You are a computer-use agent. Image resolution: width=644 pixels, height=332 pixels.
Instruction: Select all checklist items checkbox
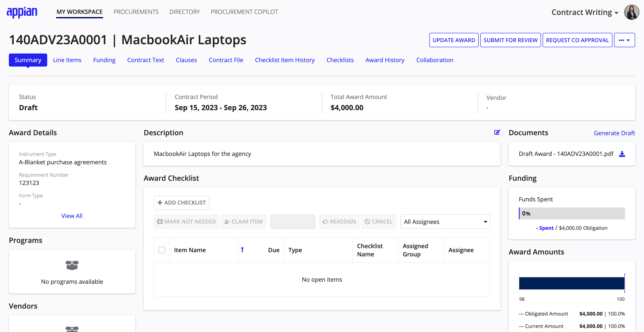tap(162, 250)
